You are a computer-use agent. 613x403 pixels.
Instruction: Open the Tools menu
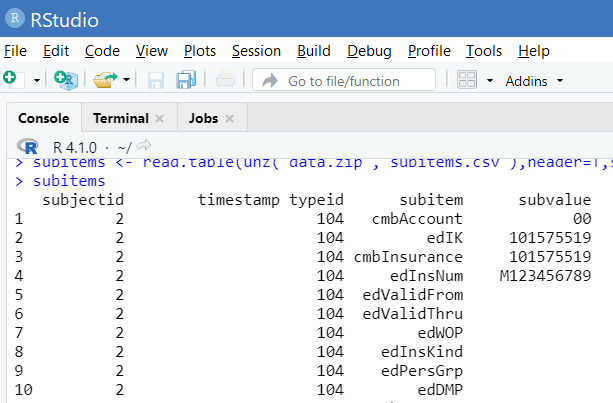[484, 50]
